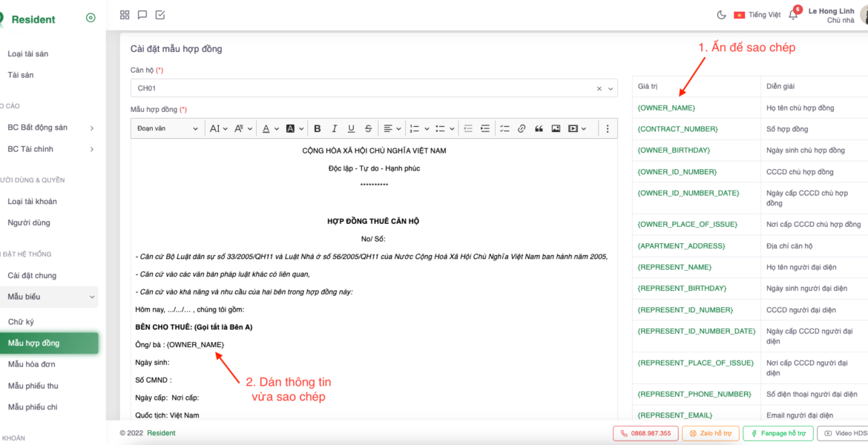Toggle underline formatting in the editor
Screen dimensions: 868x445
tap(352, 128)
